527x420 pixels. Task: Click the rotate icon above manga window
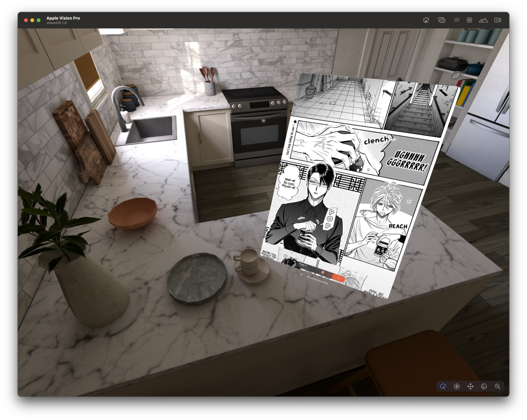point(456,76)
